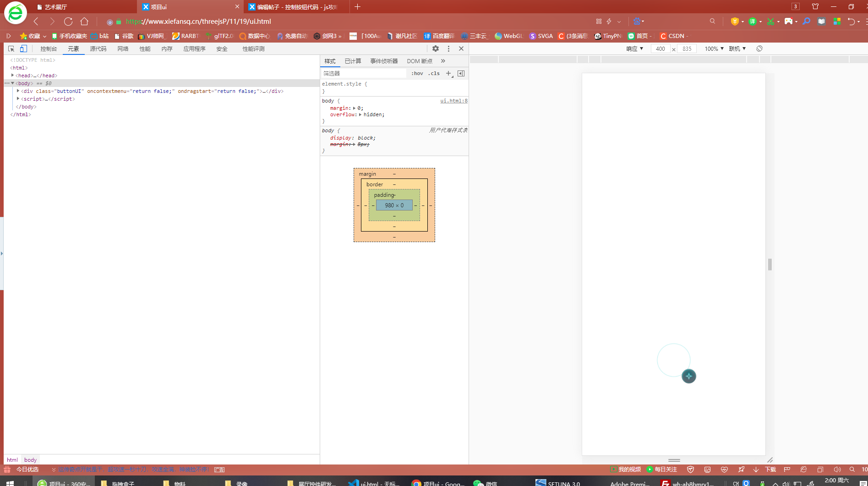Switch to the 应用程序 tab
Image resolution: width=868 pixels, height=486 pixels.
coord(194,49)
